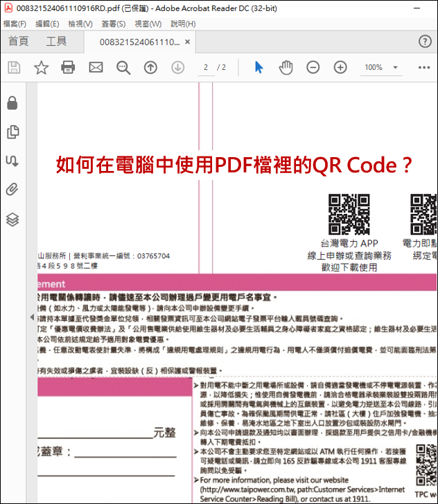The width and height of the screenshot is (438, 504).
Task: Activate the Selection arrow tool
Action: tap(259, 68)
